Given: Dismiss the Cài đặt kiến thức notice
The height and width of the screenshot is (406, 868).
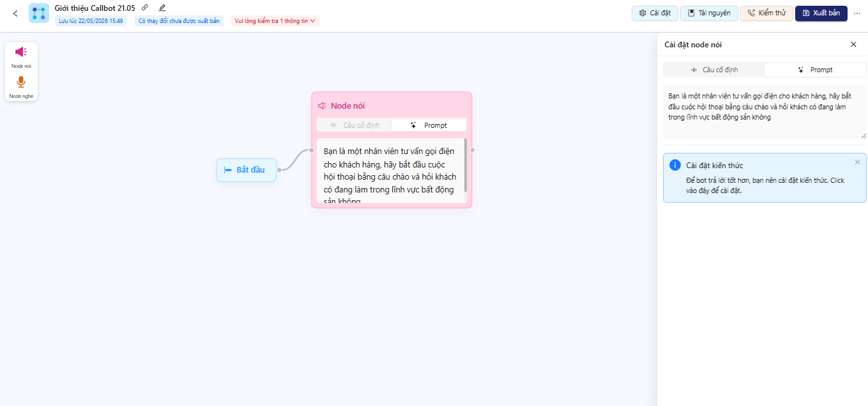Looking at the screenshot, I should tap(857, 162).
